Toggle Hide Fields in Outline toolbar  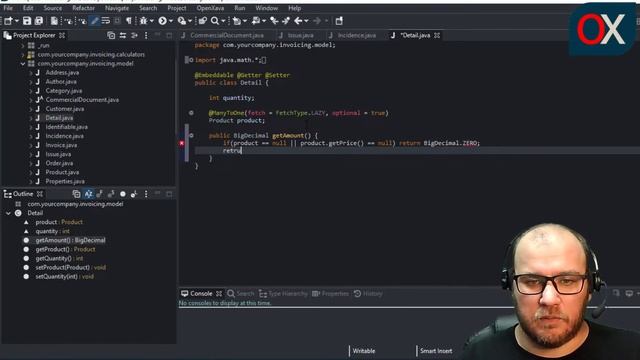pyautogui.click(x=100, y=194)
